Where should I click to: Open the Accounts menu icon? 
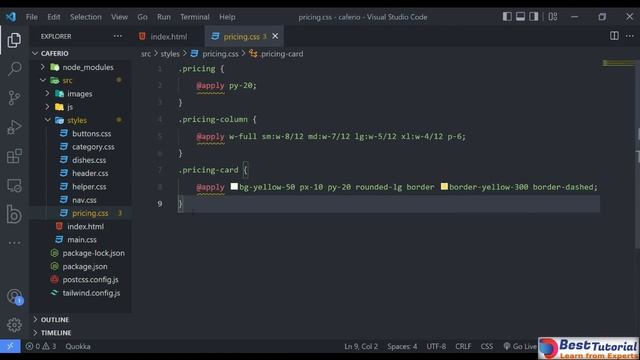[x=14, y=296]
